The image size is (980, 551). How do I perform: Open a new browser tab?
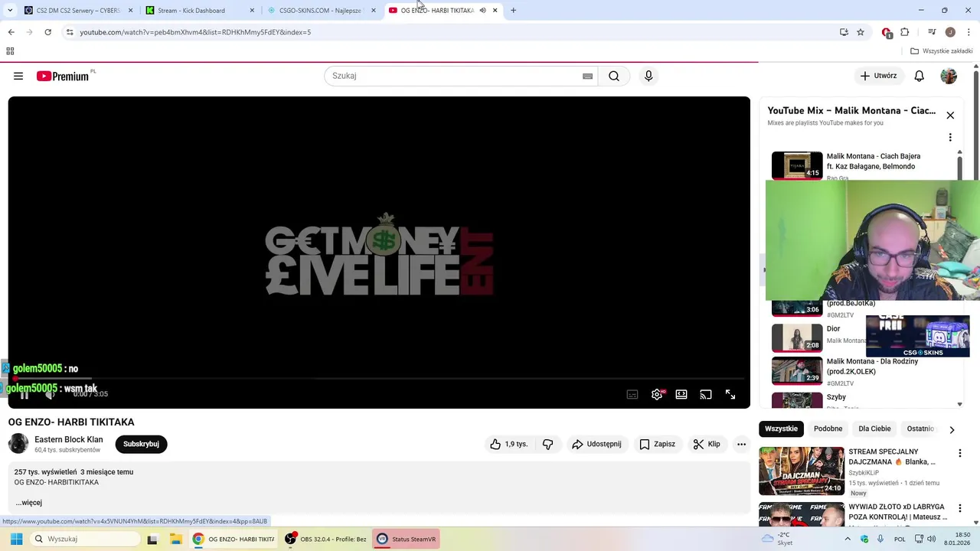point(513,11)
